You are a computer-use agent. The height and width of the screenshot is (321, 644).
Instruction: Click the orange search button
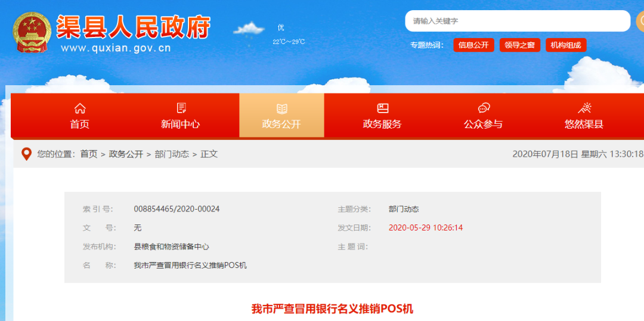(640, 21)
